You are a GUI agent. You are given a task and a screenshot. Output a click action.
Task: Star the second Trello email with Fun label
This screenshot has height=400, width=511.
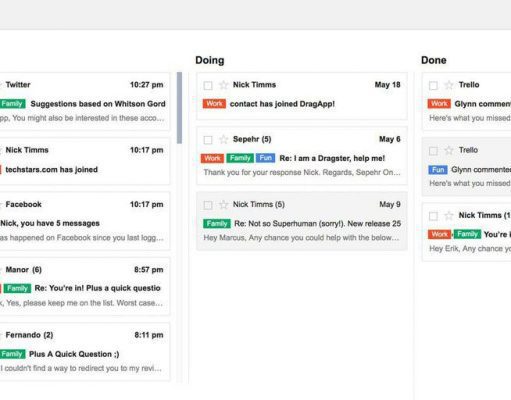coord(449,150)
